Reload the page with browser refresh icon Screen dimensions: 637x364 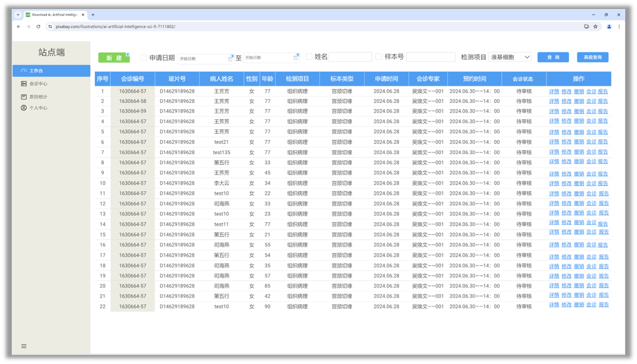tap(38, 26)
